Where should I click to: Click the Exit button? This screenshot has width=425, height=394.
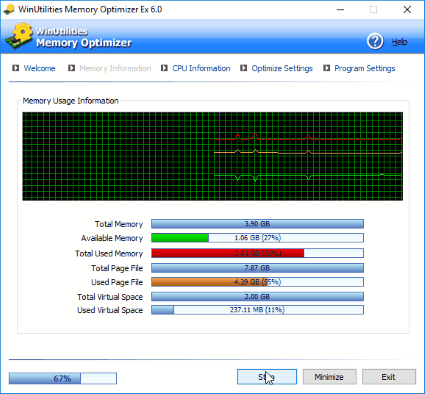[x=389, y=377]
